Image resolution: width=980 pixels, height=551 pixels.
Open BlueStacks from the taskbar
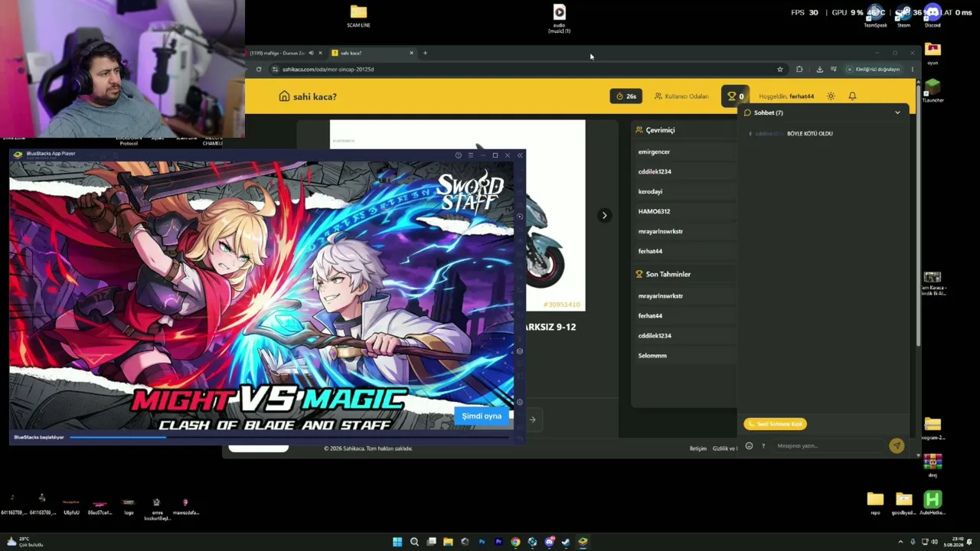click(583, 542)
